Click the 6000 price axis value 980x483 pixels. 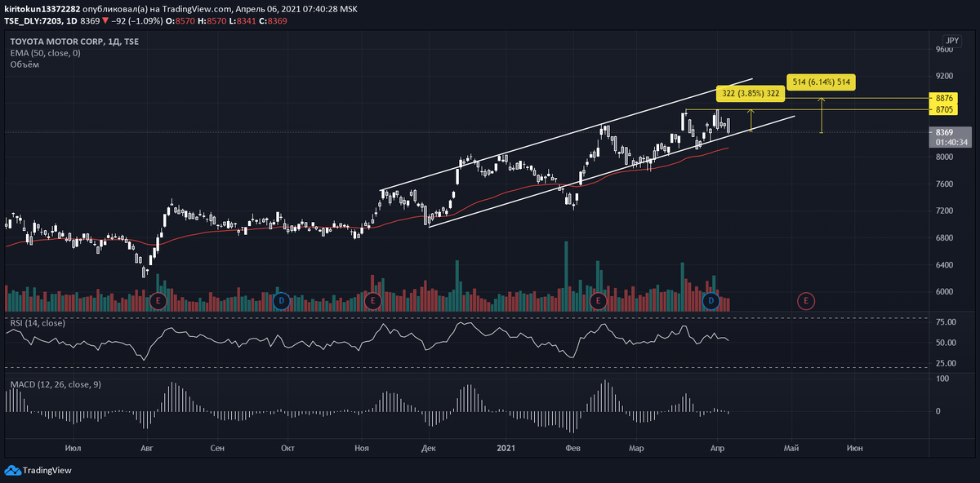click(x=944, y=292)
